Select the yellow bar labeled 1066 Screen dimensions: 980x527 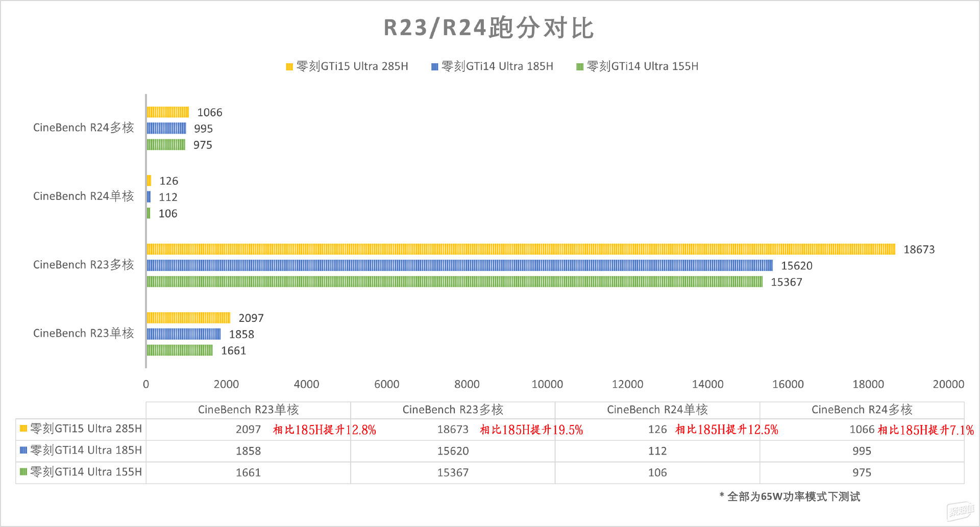pos(167,112)
